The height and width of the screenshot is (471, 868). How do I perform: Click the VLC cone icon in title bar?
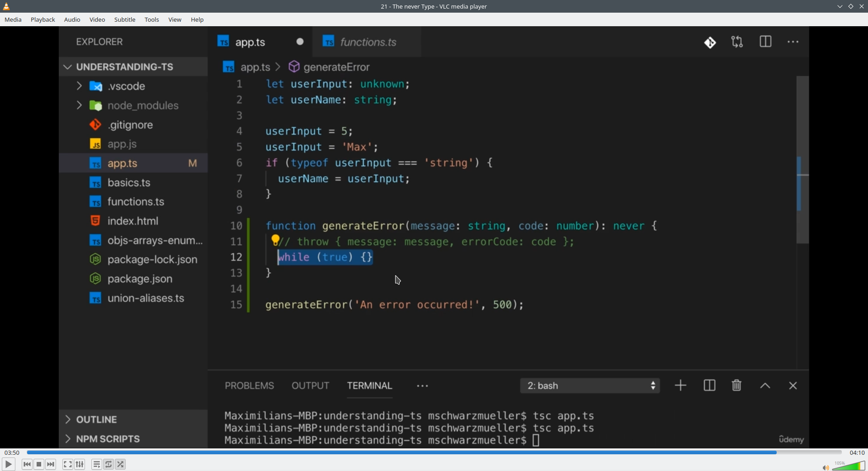point(6,6)
